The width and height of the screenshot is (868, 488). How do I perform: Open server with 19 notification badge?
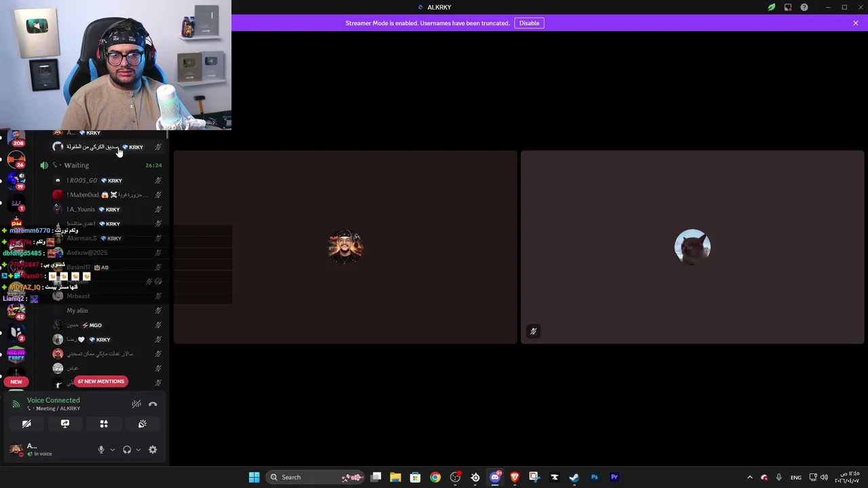16,181
